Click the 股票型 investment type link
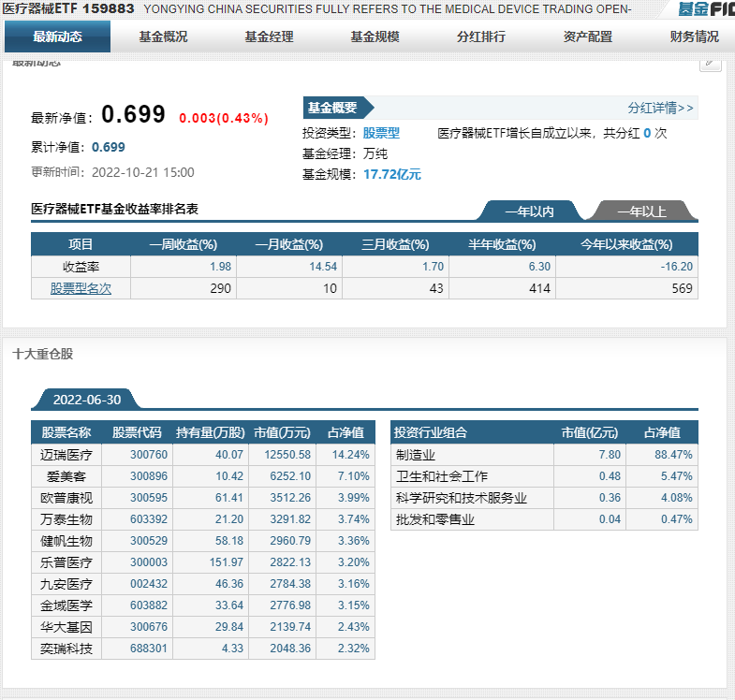This screenshot has height=700, width=735. [381, 133]
